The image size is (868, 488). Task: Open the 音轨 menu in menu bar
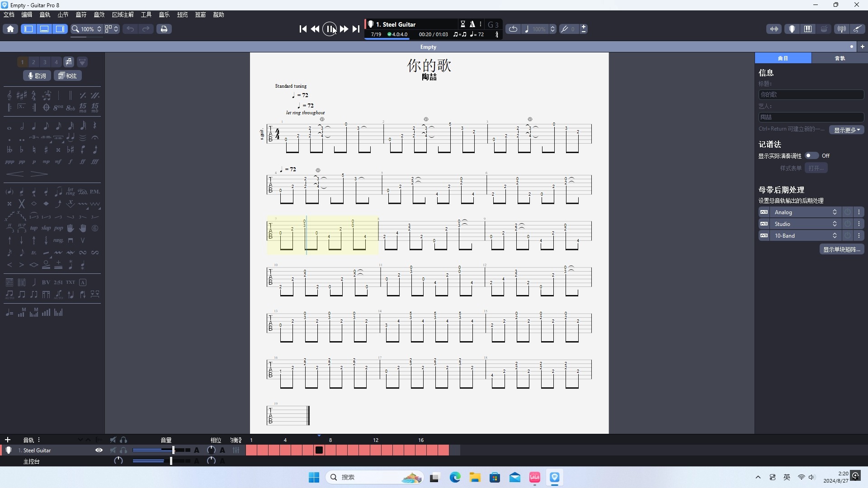[45, 14]
